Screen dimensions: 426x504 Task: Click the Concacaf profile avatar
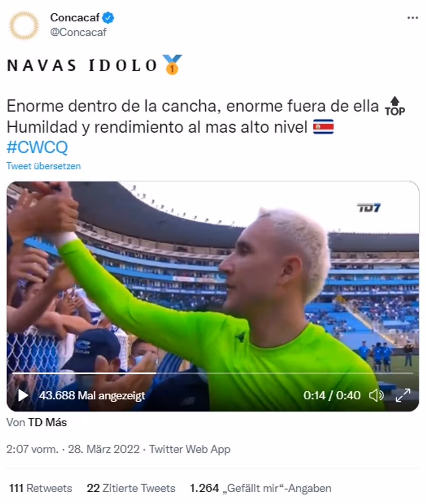coord(24,26)
